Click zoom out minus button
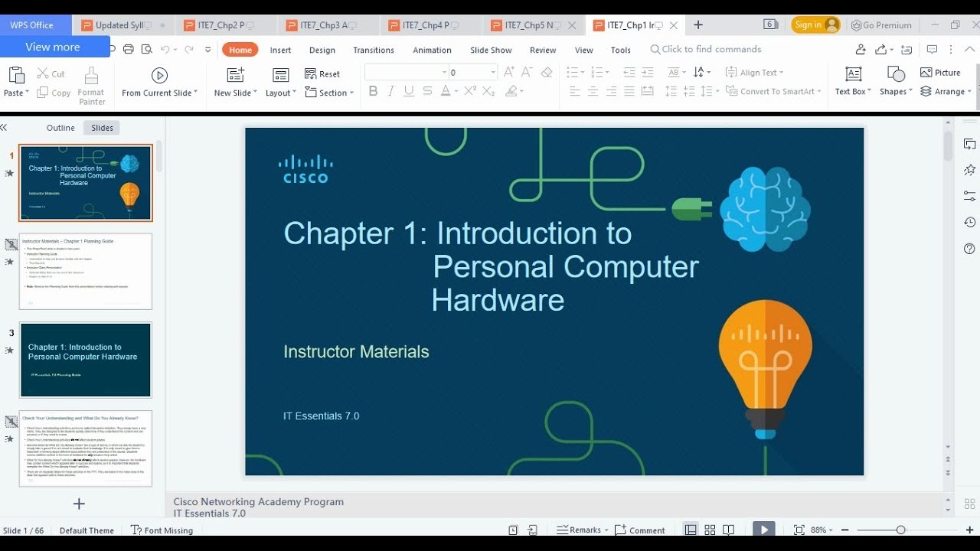Viewport: 980px width, 551px height. click(x=845, y=530)
